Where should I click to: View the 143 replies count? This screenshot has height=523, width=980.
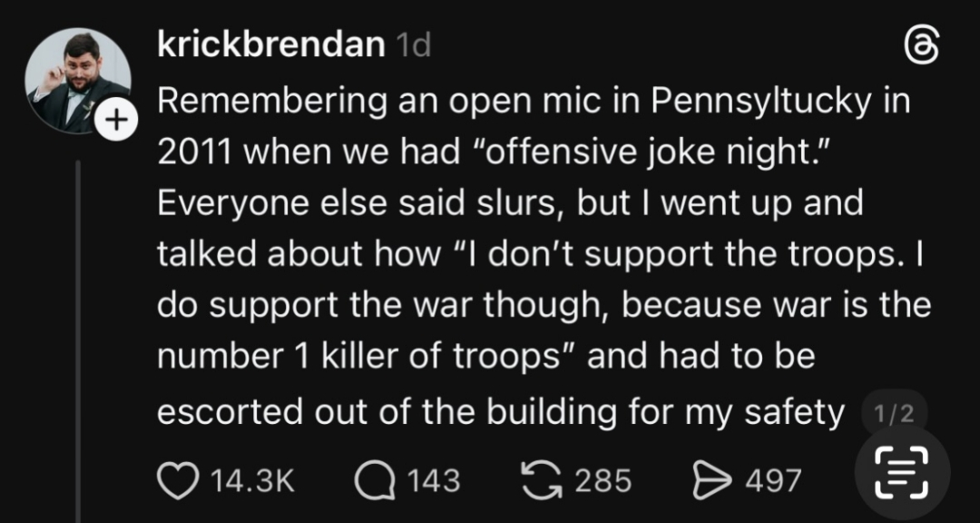click(433, 479)
